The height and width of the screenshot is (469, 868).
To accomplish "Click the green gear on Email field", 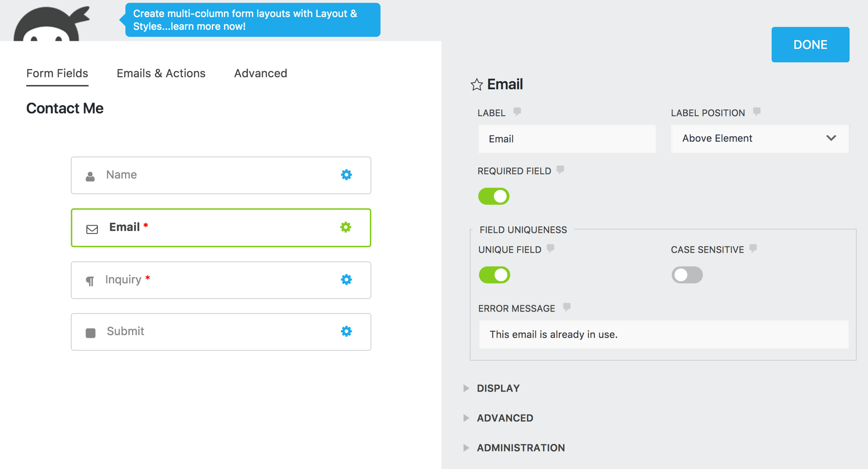I will pos(346,227).
